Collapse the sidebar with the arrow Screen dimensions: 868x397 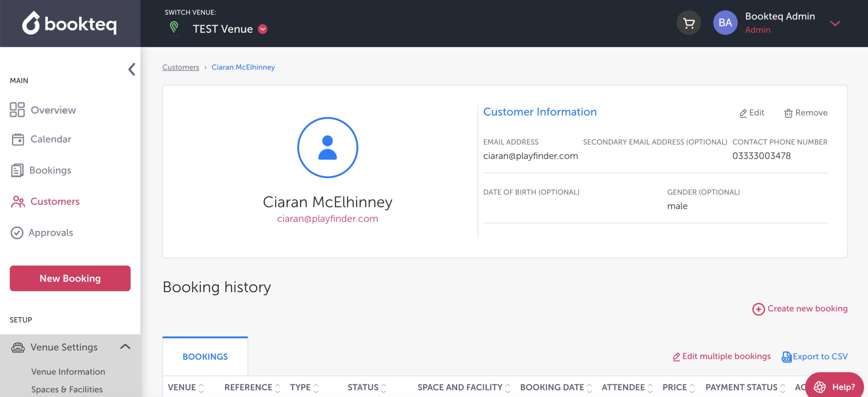(132, 69)
